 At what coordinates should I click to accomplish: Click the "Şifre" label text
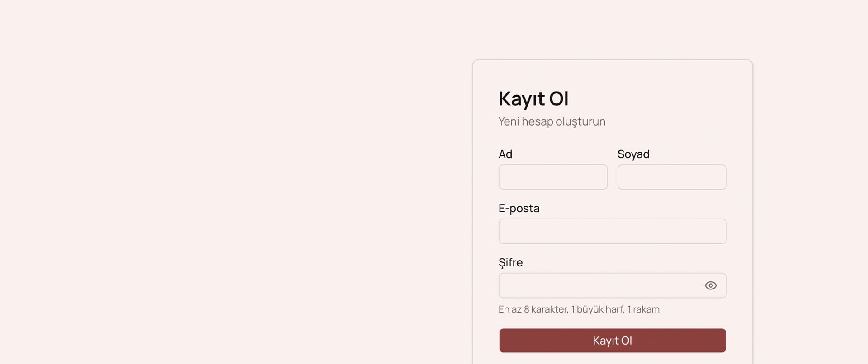tap(510, 262)
